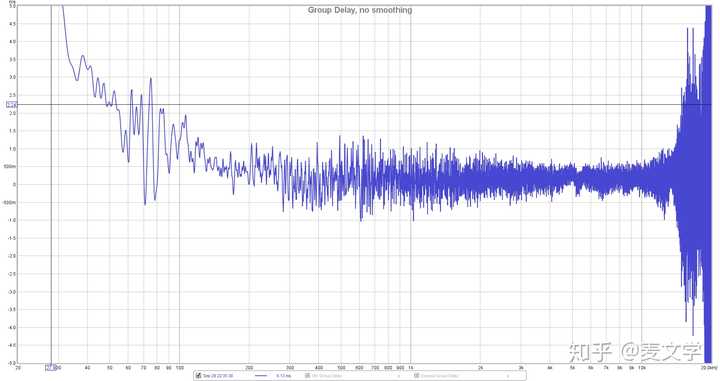Click the cursor frequency readout box on x-axis
The image size is (720, 381).
[x=51, y=367]
